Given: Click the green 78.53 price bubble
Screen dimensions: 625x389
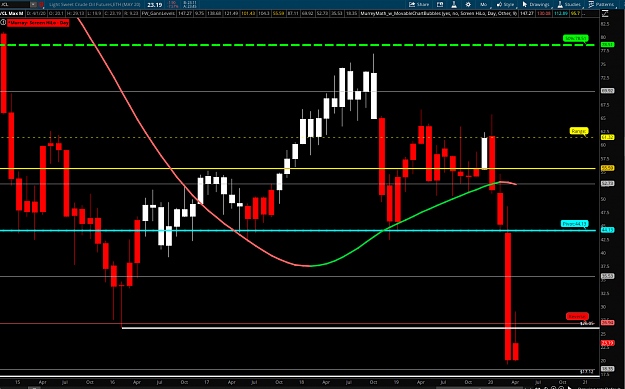Looking at the screenshot, I should (607, 45).
